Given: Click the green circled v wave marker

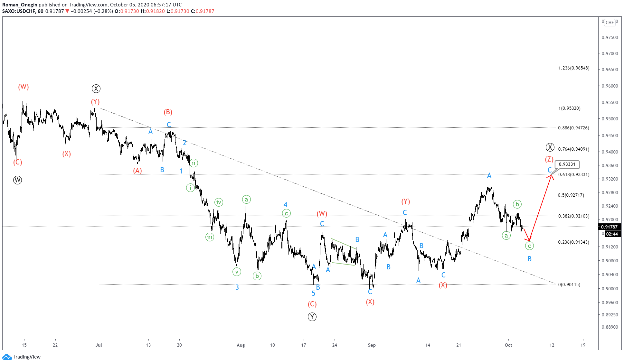Looking at the screenshot, I should pyautogui.click(x=237, y=272).
